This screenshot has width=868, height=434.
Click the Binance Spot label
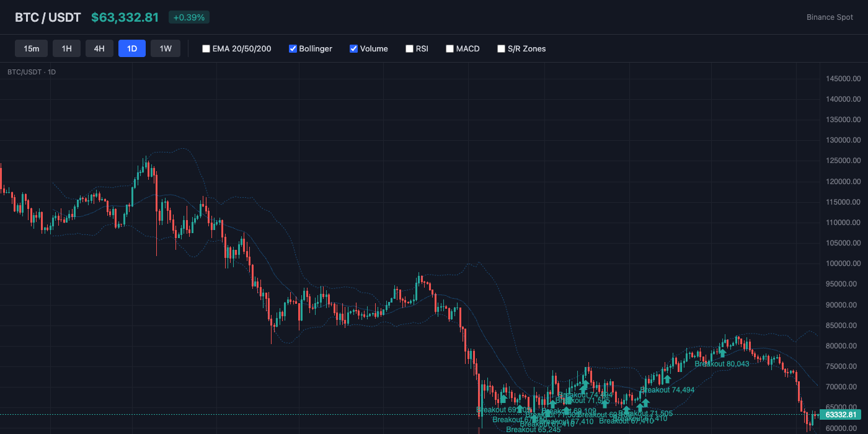tap(830, 17)
